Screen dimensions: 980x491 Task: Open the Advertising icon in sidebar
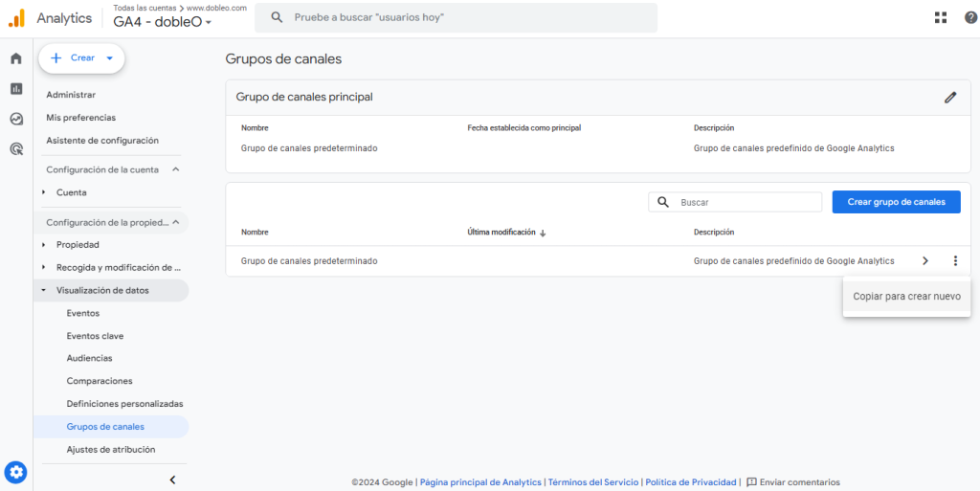point(16,149)
